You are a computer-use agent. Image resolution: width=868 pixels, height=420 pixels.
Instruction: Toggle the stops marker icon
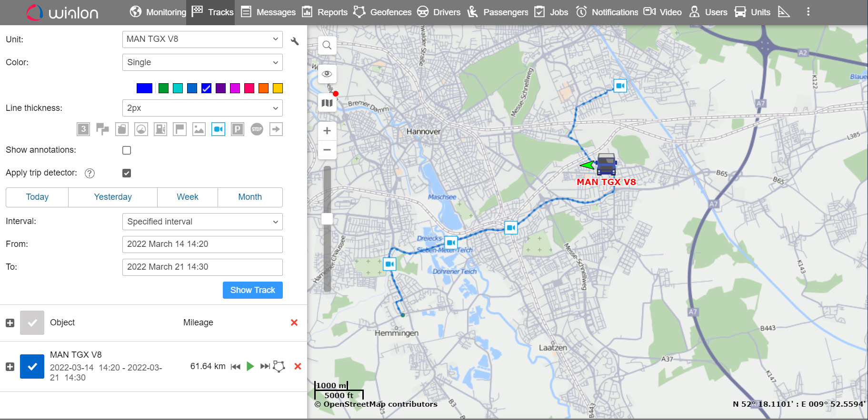(x=257, y=129)
